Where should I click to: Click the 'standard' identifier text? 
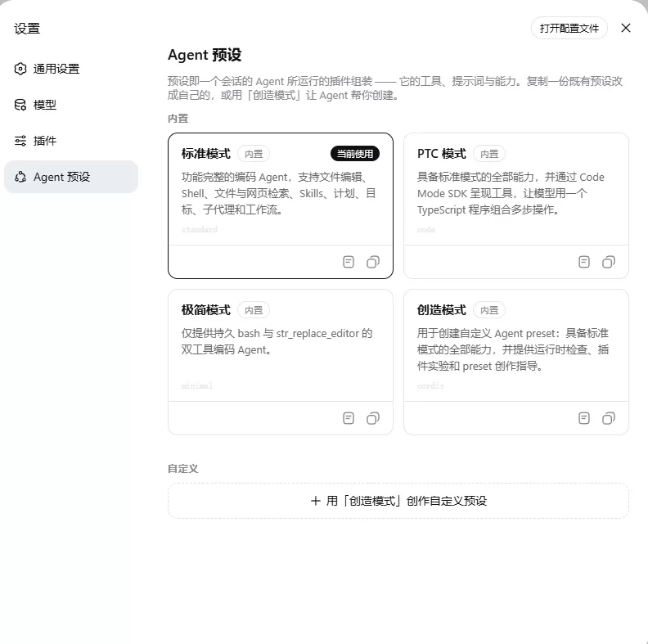click(200, 229)
